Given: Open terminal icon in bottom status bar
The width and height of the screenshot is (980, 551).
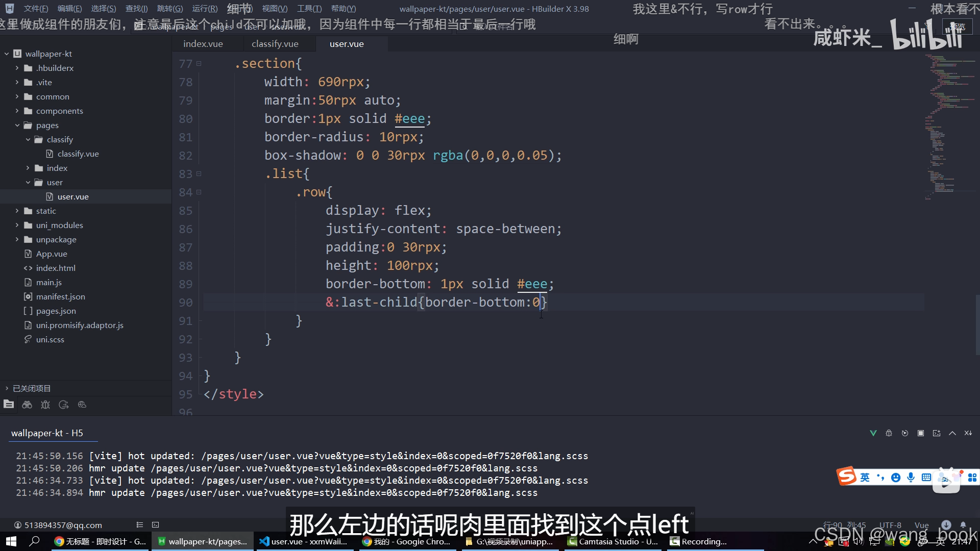Looking at the screenshot, I should [x=156, y=524].
